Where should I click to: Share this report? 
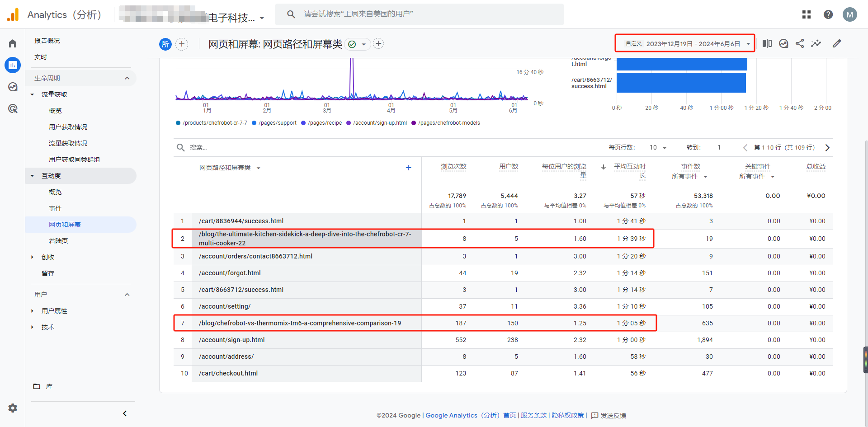click(x=800, y=43)
